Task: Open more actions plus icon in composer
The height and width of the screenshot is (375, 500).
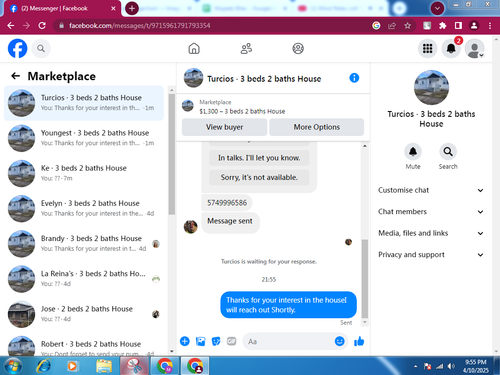Action: tap(185, 341)
